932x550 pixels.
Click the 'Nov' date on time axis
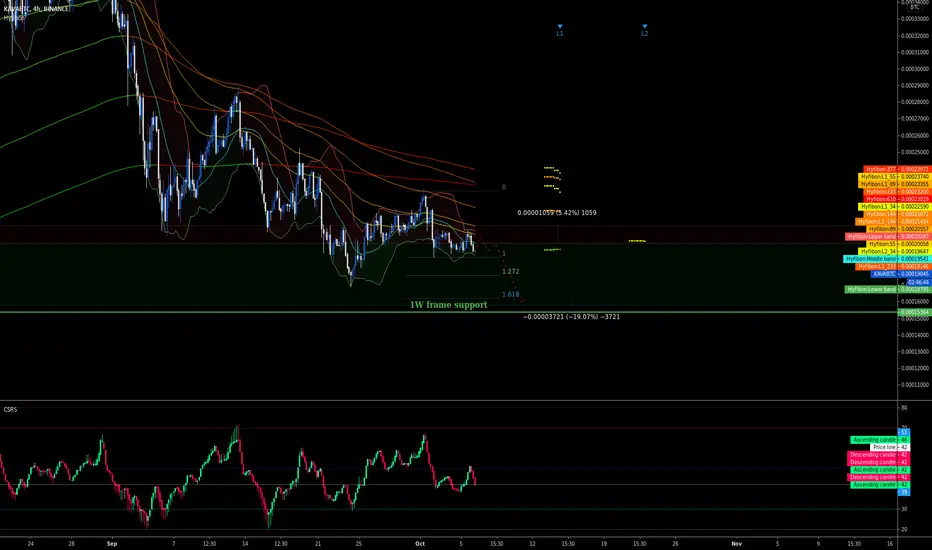click(x=736, y=543)
